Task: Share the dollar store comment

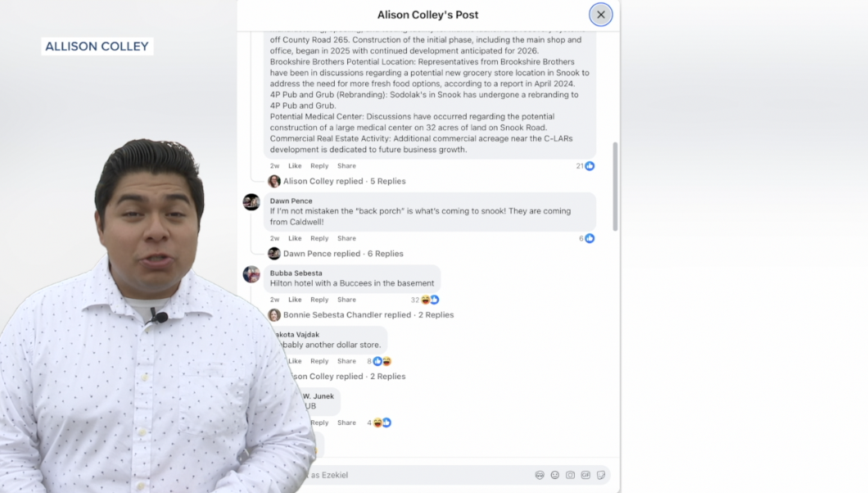Action: 346,361
